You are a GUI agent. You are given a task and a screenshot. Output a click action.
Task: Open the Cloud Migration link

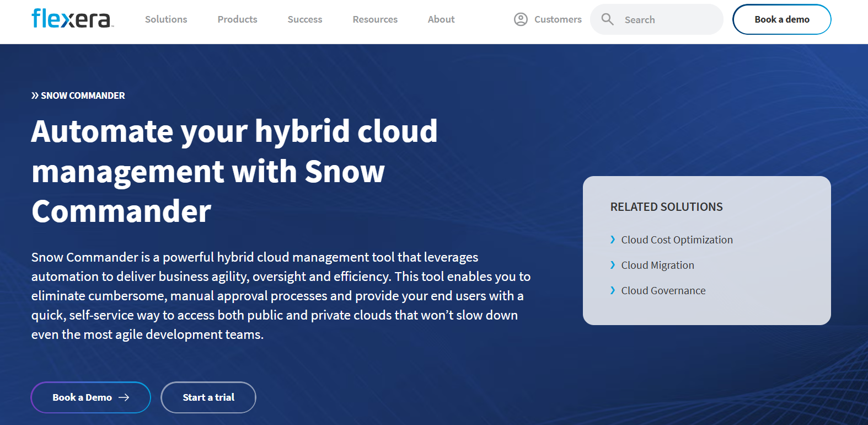pyautogui.click(x=657, y=265)
